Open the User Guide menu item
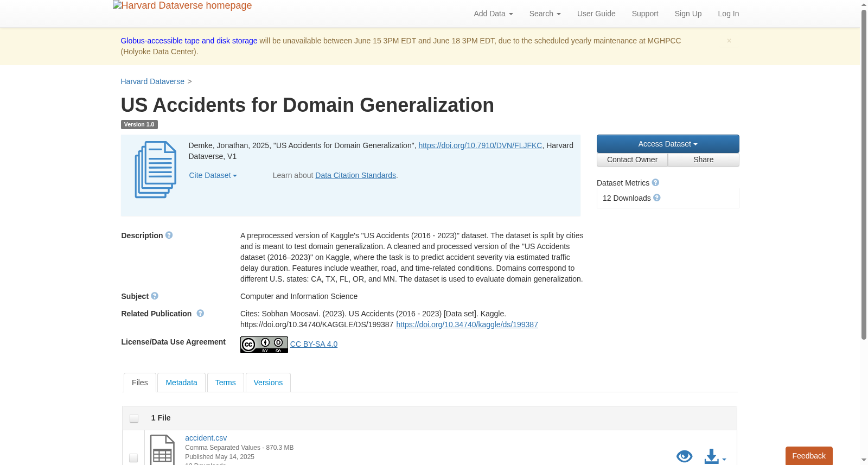868x465 pixels. [596, 14]
